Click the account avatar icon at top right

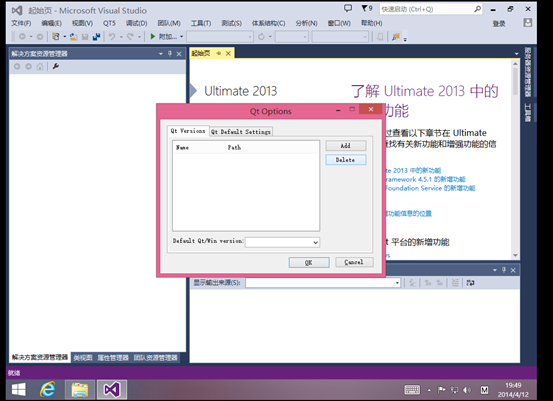pos(528,23)
